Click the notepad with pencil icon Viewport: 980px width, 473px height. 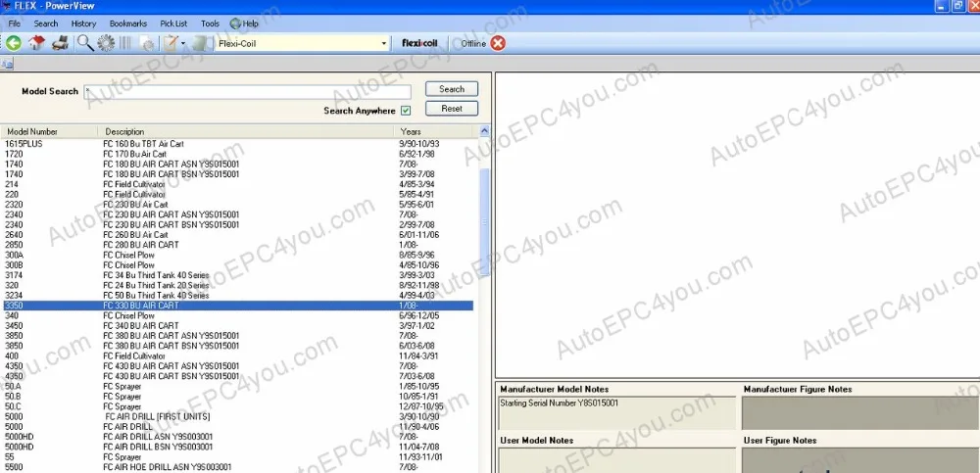pyautogui.click(x=171, y=43)
